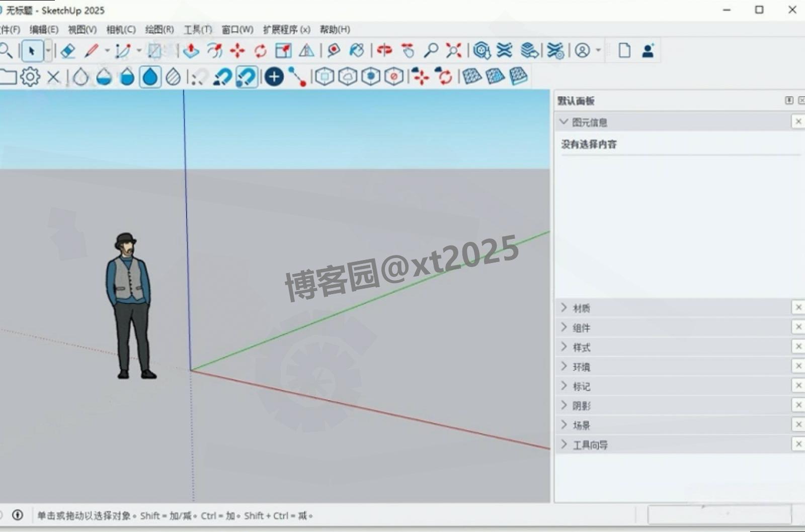
Task: Open the 视图(V) menu
Action: point(83,30)
